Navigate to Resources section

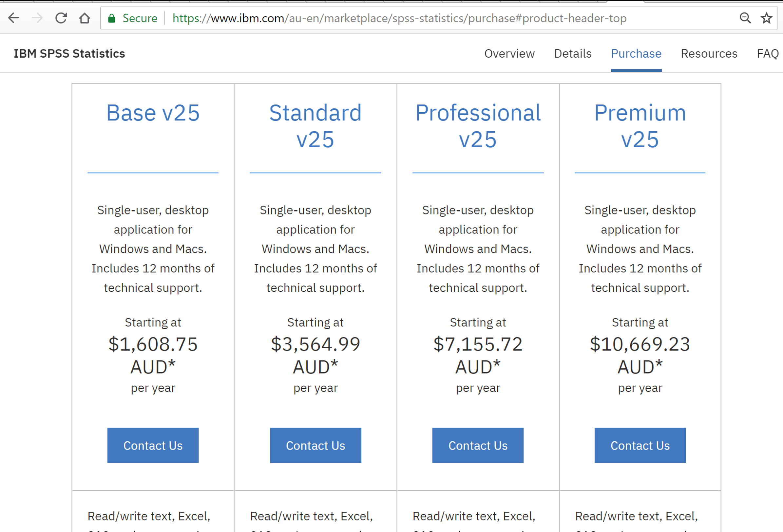pyautogui.click(x=708, y=54)
